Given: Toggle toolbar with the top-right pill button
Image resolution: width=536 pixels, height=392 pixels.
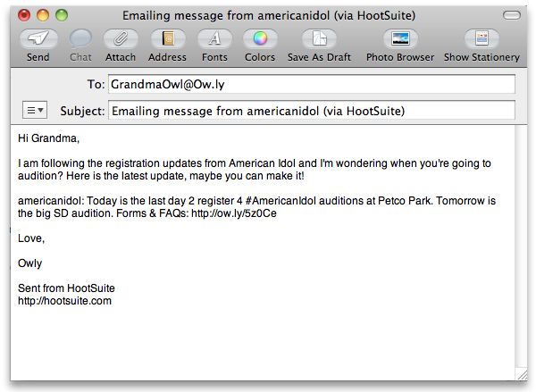Looking at the screenshot, I should point(512,15).
